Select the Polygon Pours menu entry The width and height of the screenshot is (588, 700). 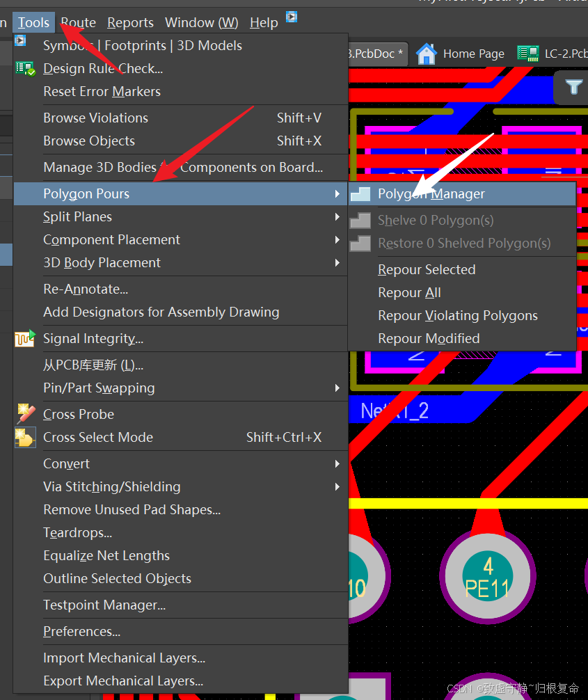point(181,193)
